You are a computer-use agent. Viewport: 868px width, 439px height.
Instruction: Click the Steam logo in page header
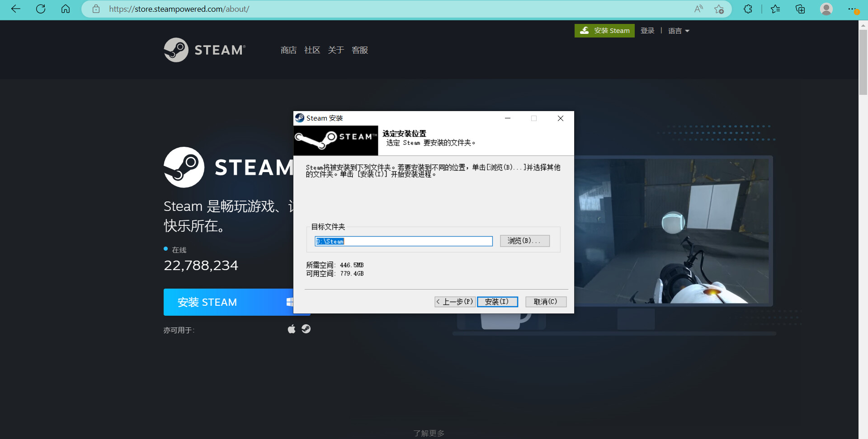pos(205,50)
